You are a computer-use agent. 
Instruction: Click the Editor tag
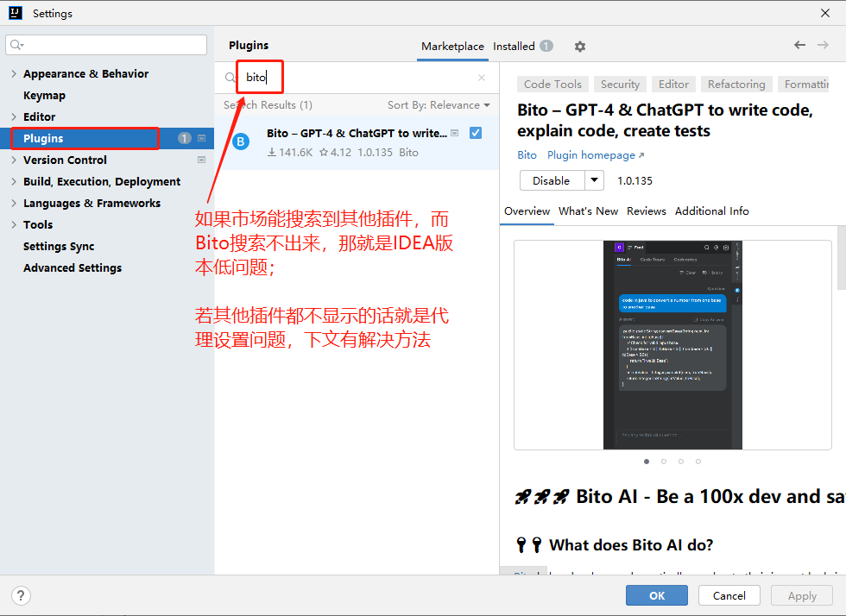[673, 85]
